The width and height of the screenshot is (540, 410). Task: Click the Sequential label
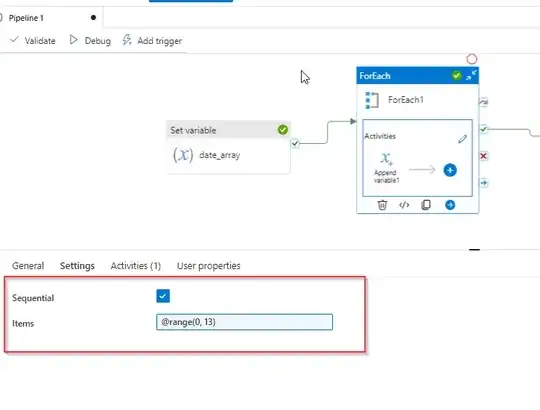click(33, 298)
